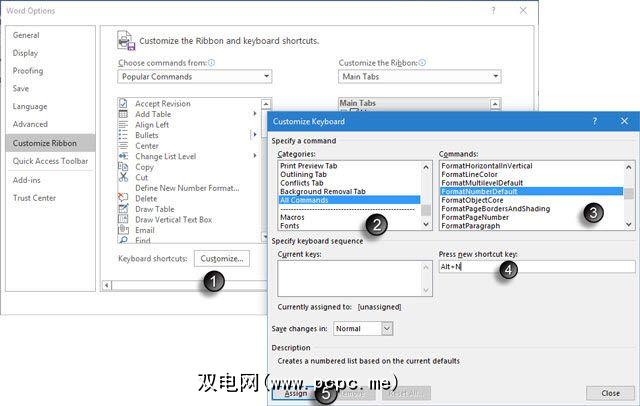The height and width of the screenshot is (406, 640).
Task: Select the Customize Ribbon page
Action: pyautogui.click(x=50, y=143)
